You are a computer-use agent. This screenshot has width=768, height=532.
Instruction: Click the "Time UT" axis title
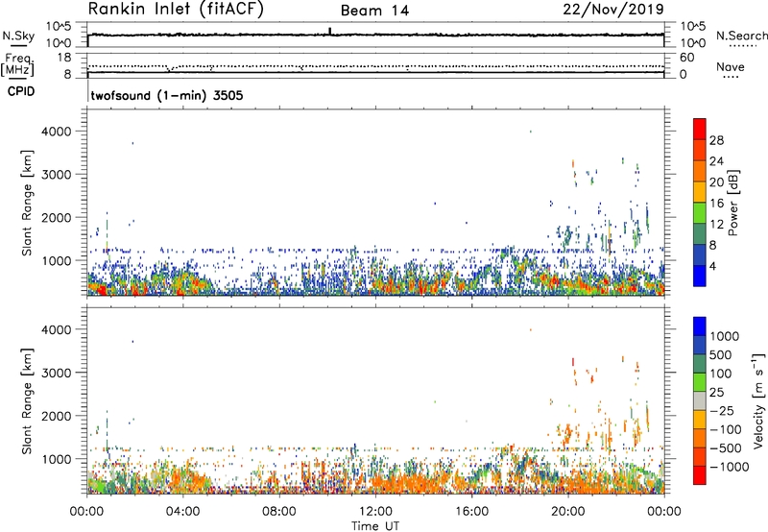point(375,526)
